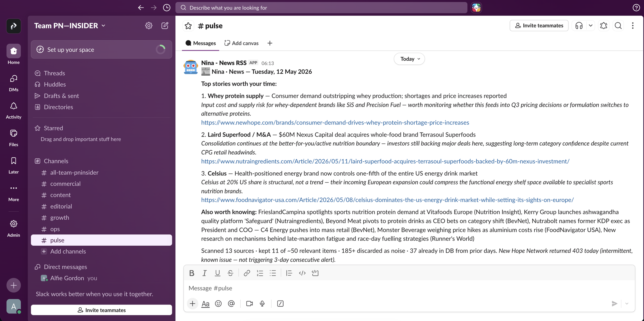Start a huddle with headphones icon

click(x=579, y=25)
